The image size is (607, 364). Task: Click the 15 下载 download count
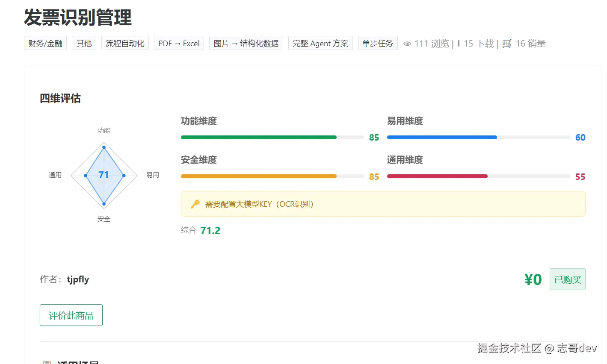[x=479, y=44]
